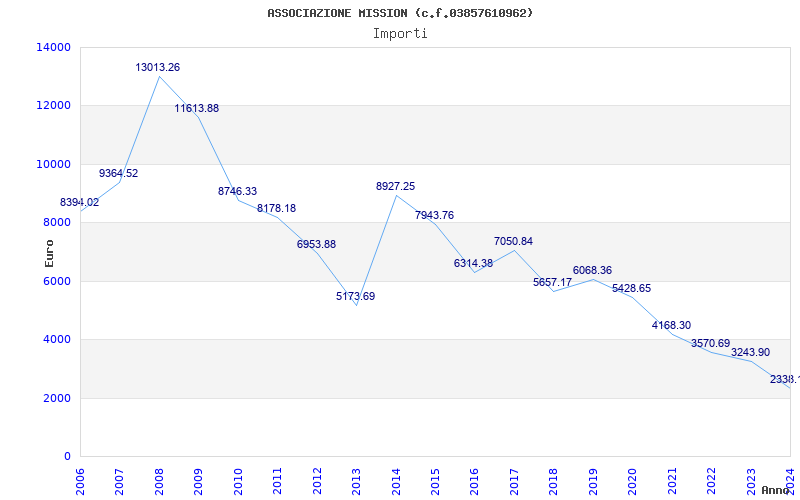Click x-axis year 2021
This screenshot has height=500, width=800.
(672, 481)
